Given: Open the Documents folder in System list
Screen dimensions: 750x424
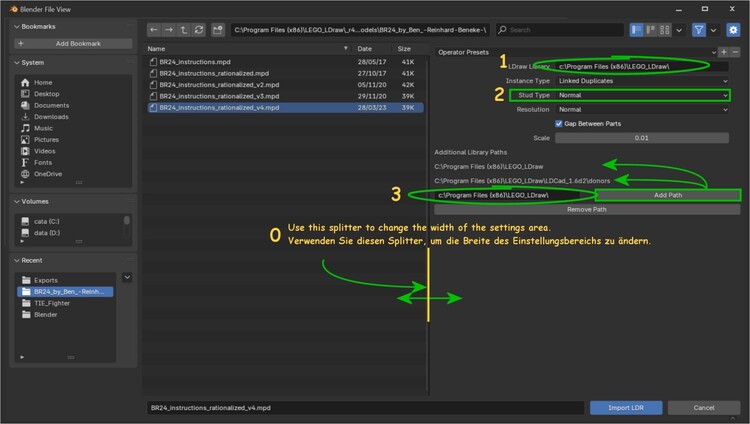Looking at the screenshot, I should [x=51, y=105].
